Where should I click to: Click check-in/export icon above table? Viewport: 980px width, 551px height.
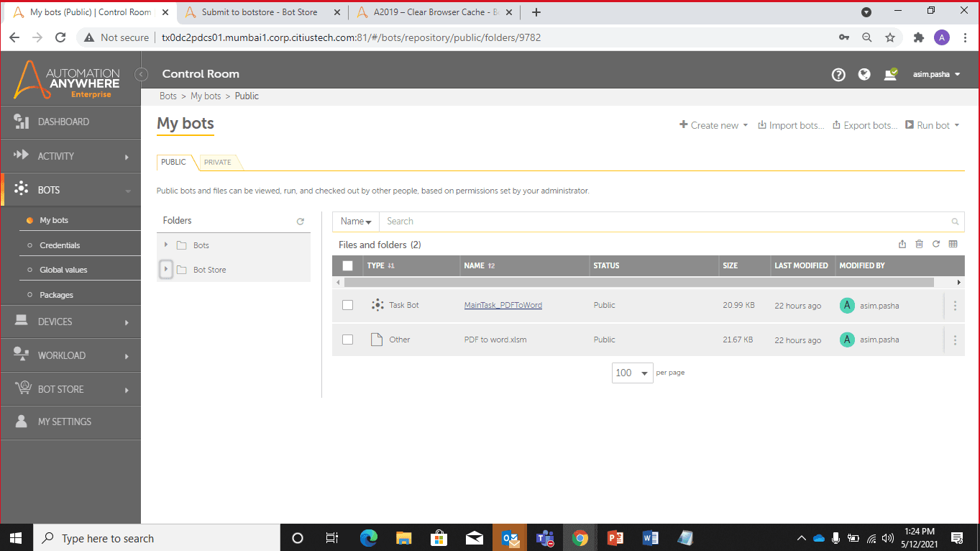902,245
